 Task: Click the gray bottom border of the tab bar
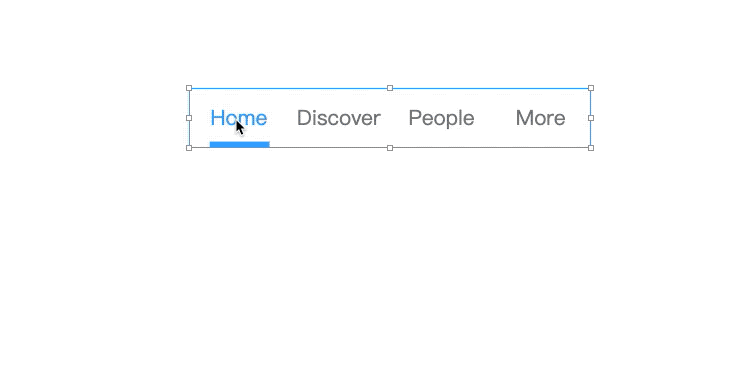[x=330, y=147]
